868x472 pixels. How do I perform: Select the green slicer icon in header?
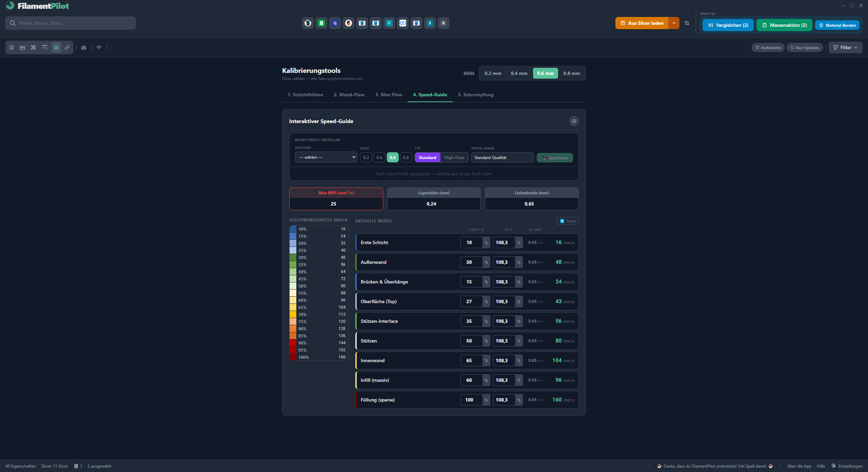(321, 23)
